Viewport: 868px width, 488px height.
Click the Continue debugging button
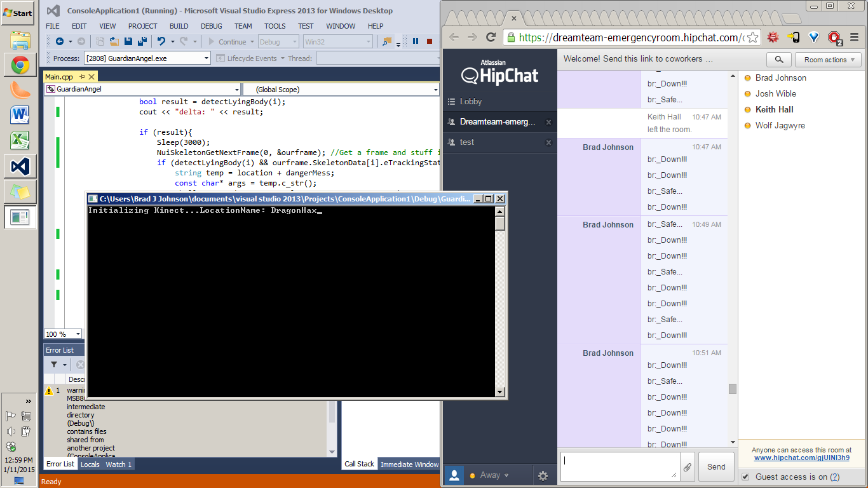[227, 42]
